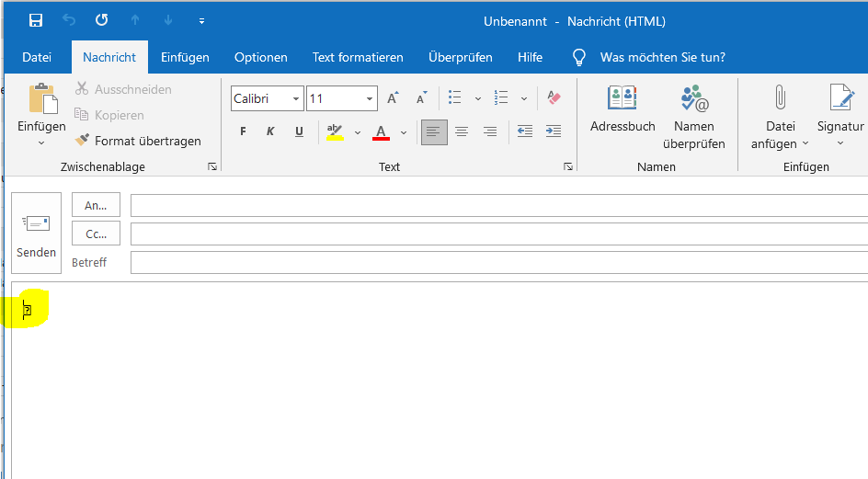
Task: Increase font size with the larger A icon
Action: tap(393, 98)
